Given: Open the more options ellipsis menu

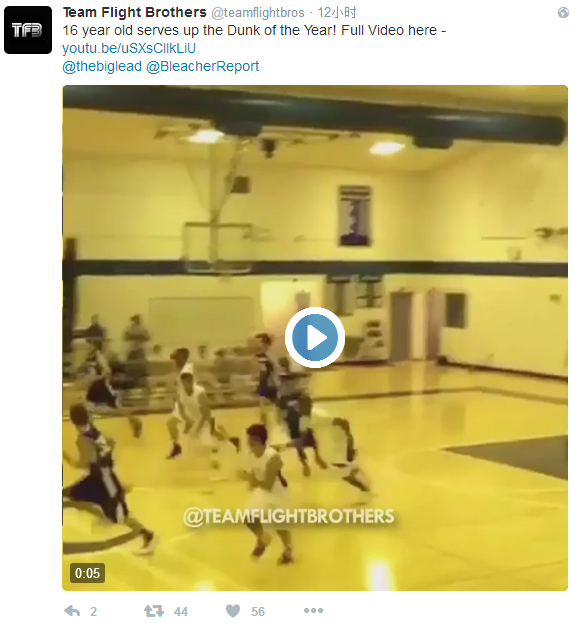Looking at the screenshot, I should [x=314, y=610].
